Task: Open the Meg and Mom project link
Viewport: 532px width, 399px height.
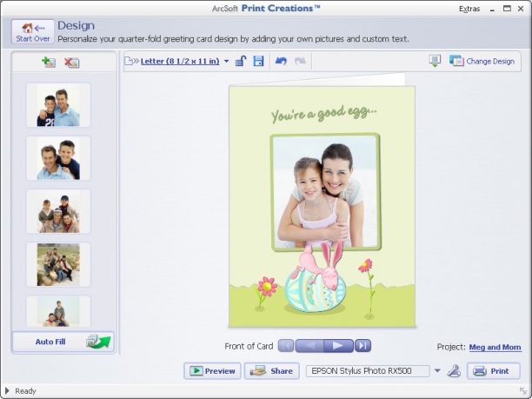Action: tap(495, 347)
